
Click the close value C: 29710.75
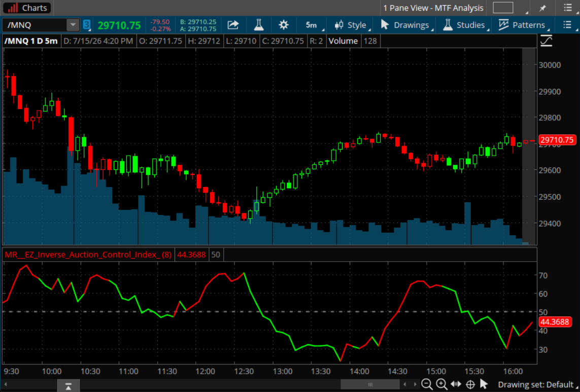(x=283, y=41)
